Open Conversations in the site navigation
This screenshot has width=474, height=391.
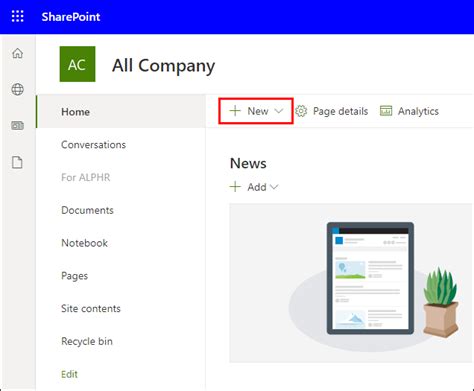point(93,145)
